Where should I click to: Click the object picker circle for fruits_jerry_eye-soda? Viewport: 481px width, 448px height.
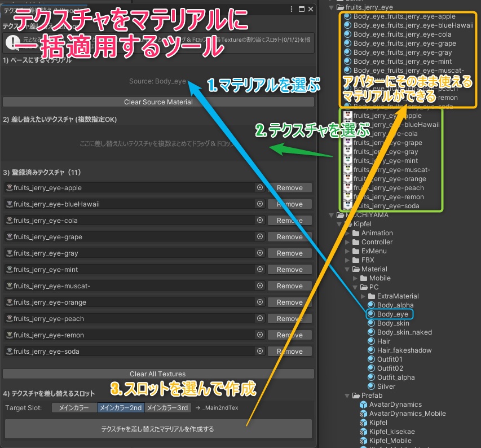point(259,351)
